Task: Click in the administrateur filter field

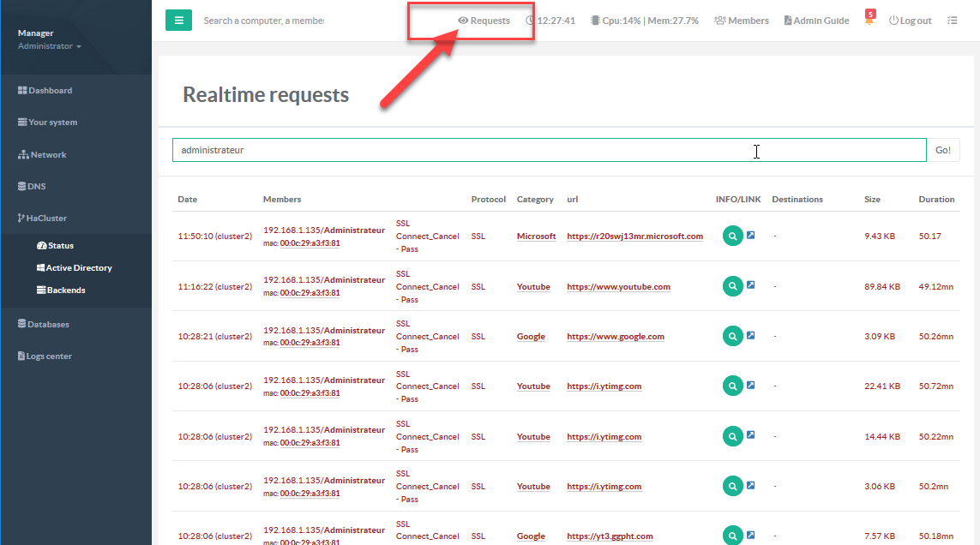Action: click(549, 150)
